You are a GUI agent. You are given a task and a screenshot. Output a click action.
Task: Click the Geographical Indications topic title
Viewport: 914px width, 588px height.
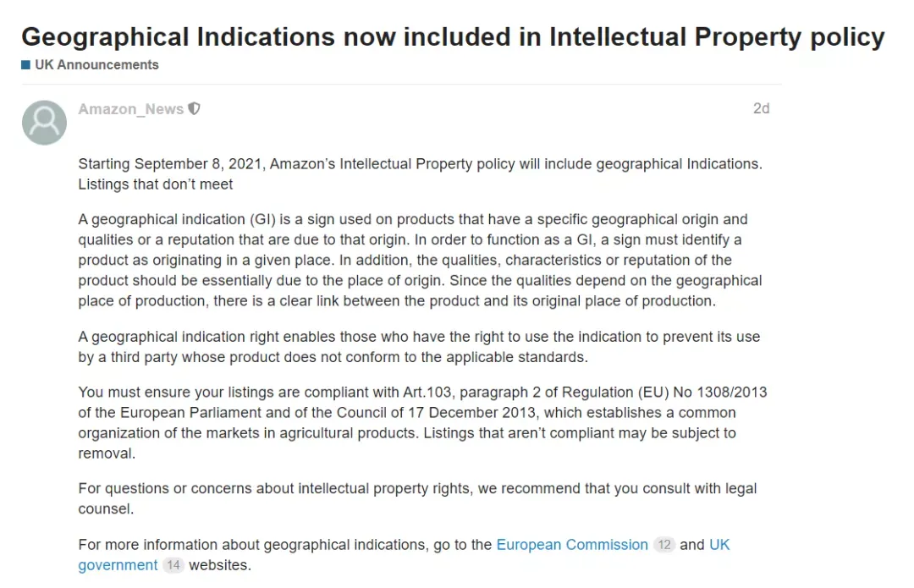pyautogui.click(x=453, y=36)
